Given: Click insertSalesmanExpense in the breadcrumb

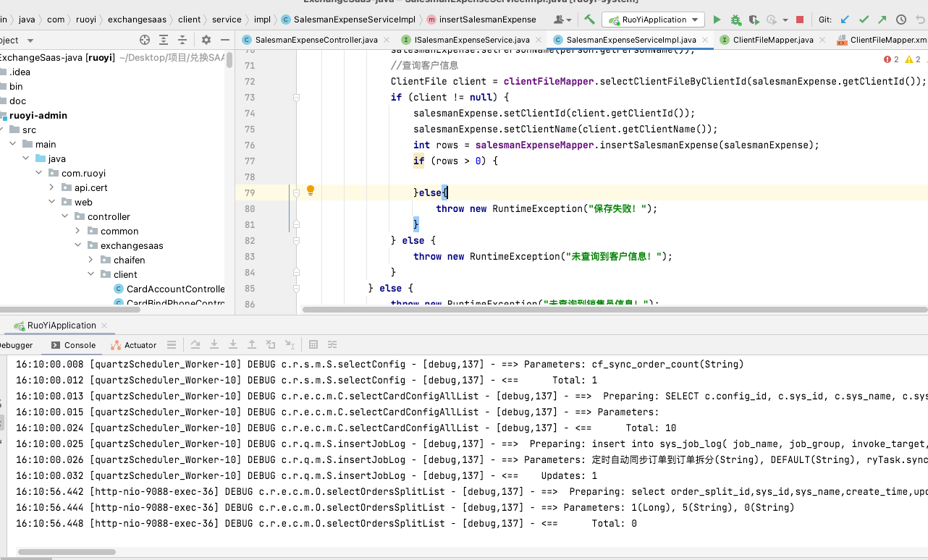Looking at the screenshot, I should pyautogui.click(x=488, y=20).
